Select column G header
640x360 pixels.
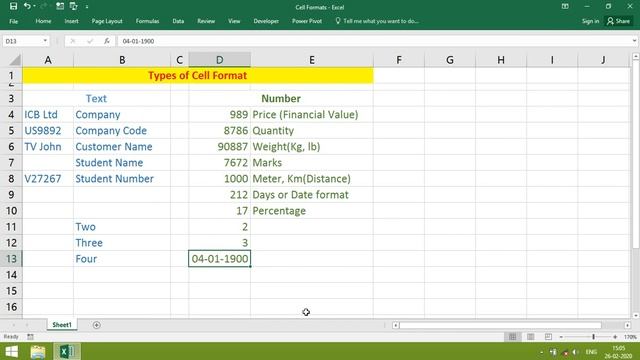click(450, 60)
